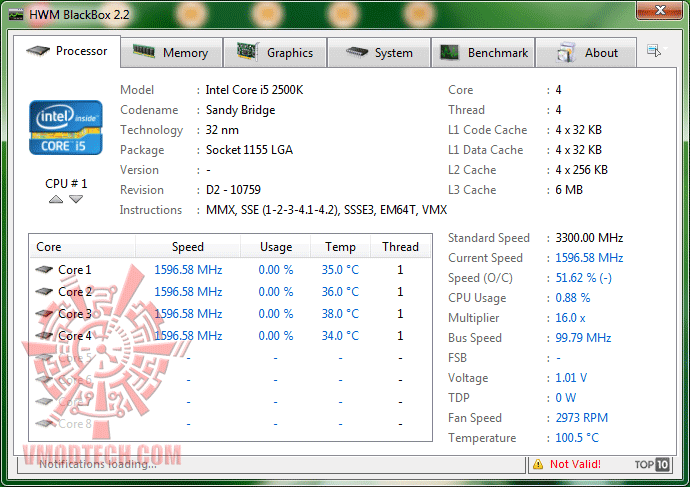This screenshot has height=487, width=690.
Task: Click the Core 4 chip icon
Action: [x=44, y=335]
